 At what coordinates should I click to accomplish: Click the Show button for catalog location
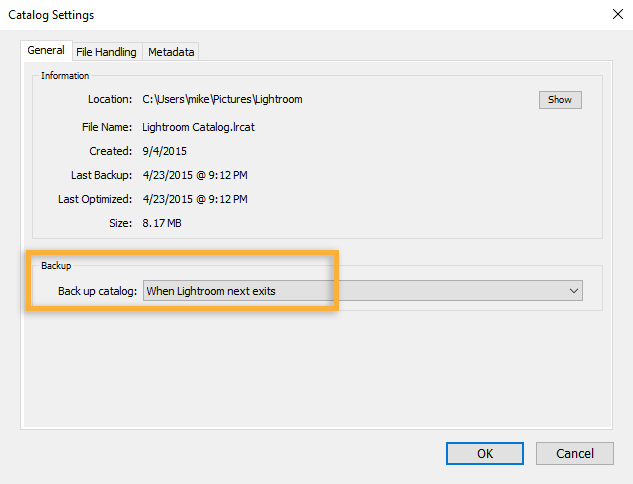click(x=560, y=100)
